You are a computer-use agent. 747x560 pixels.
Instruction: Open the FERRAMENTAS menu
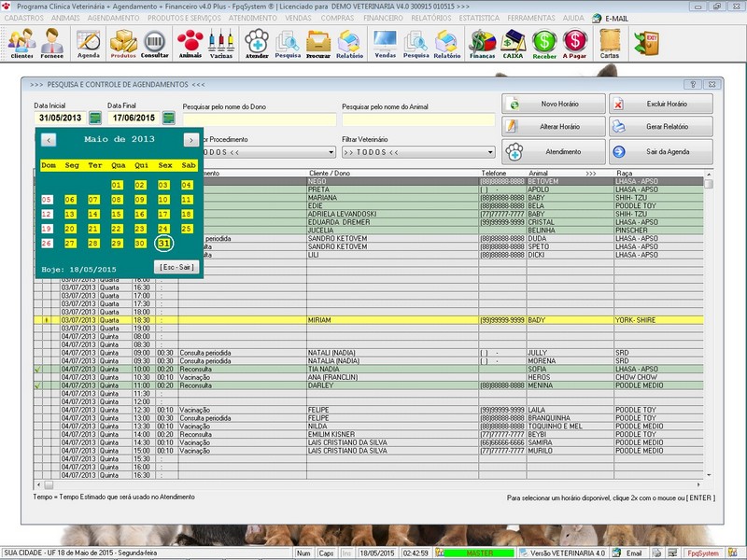pos(531,18)
